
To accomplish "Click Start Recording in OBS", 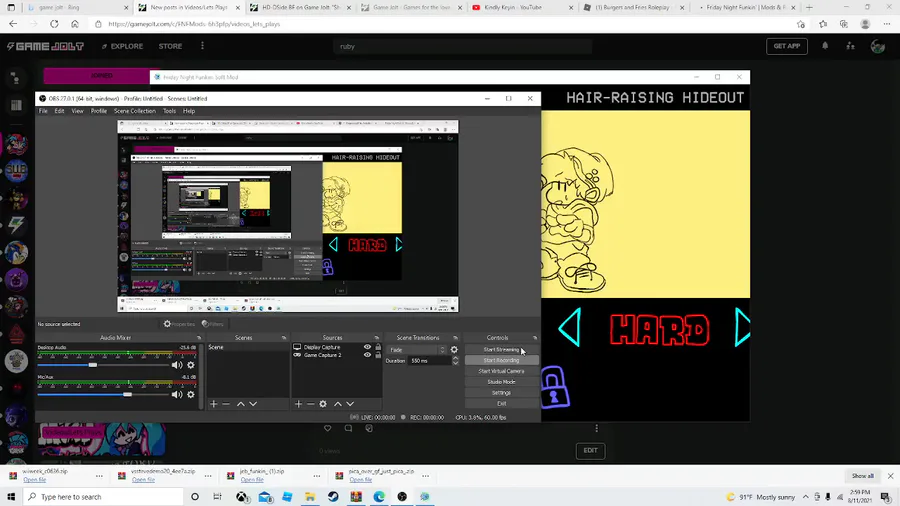I will pos(501,360).
